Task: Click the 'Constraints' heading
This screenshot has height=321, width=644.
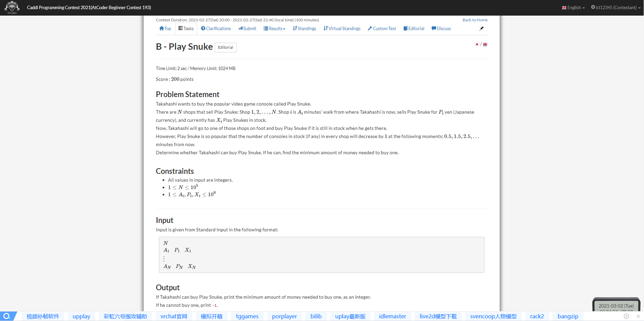Action: tap(175, 171)
